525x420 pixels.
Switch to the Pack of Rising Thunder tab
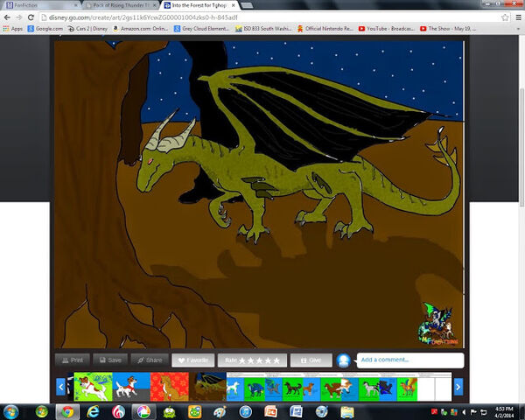121,5
